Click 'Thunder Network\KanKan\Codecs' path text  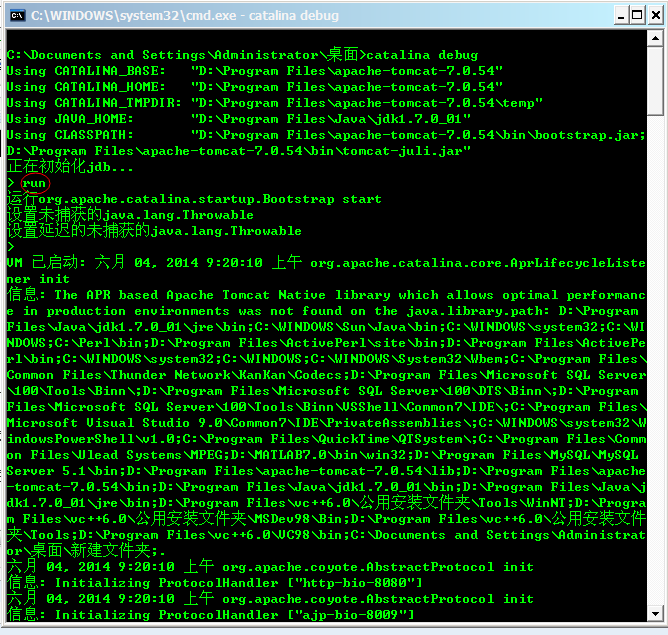[226, 375]
